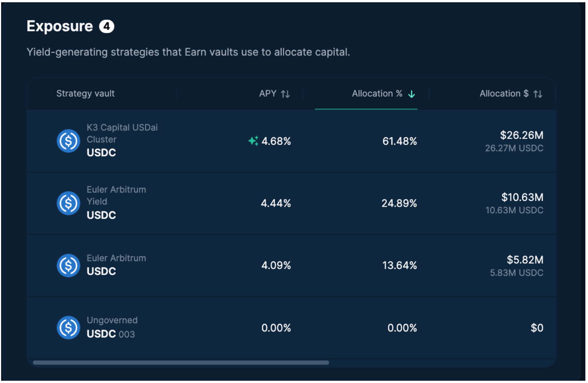Click the Allocation % descending arrow icon

point(412,94)
